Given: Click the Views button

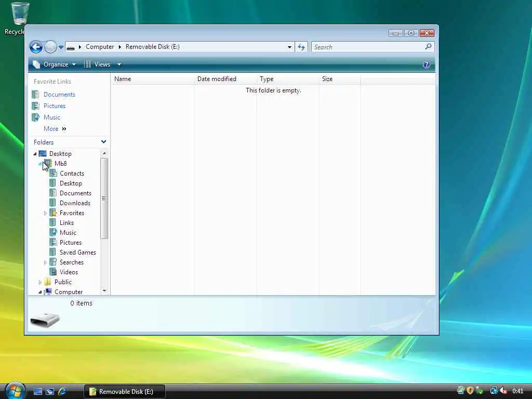Looking at the screenshot, I should pyautogui.click(x=97, y=64).
